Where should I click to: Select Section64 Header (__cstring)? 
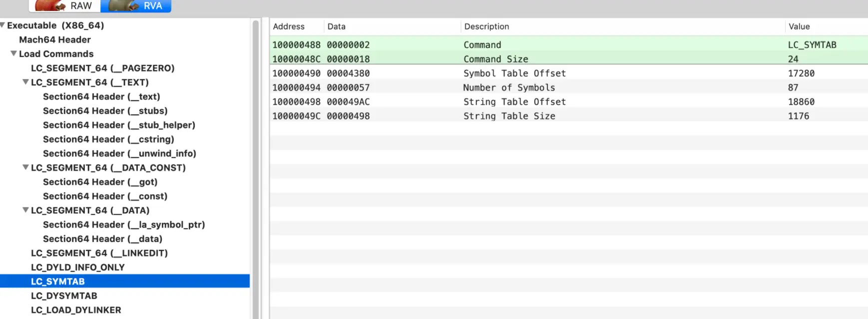[x=108, y=139]
